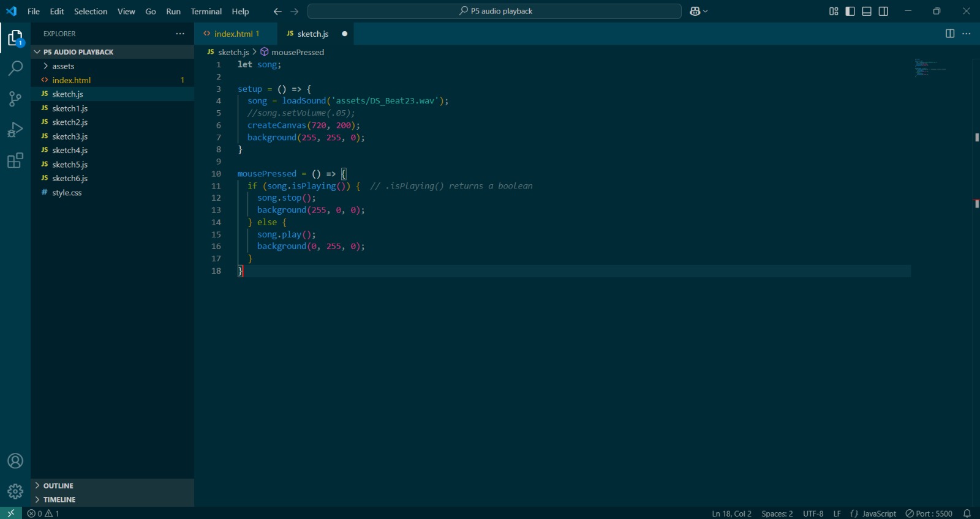Open the Run and Debug view
This screenshot has width=980, height=519.
(x=15, y=130)
